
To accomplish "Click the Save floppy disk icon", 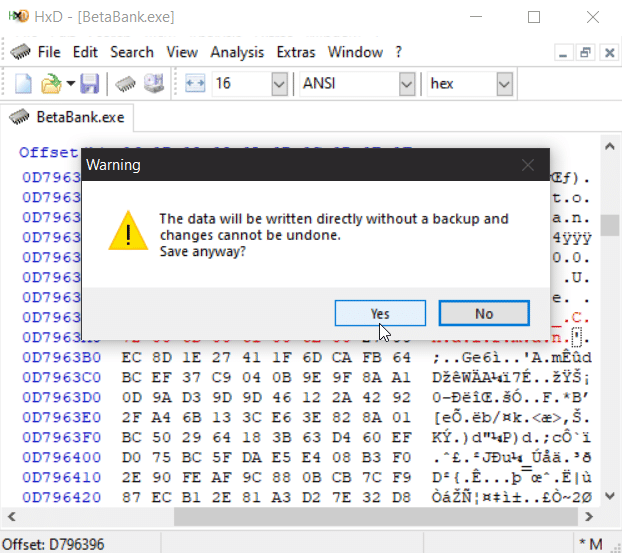I will (x=90, y=84).
